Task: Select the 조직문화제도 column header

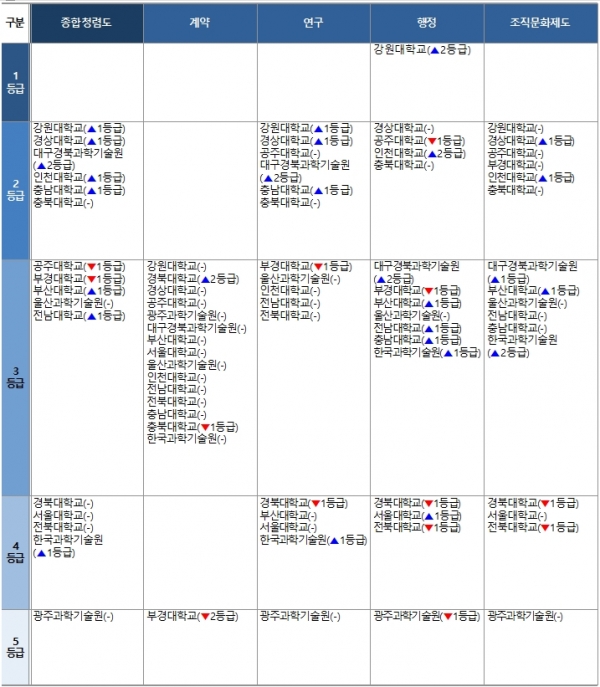Action: point(540,22)
